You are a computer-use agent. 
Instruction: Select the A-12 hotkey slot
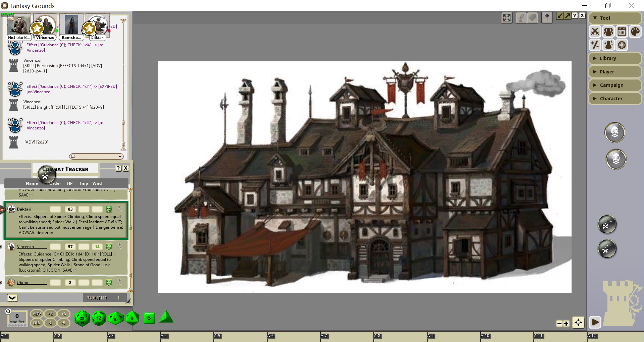pos(615,337)
